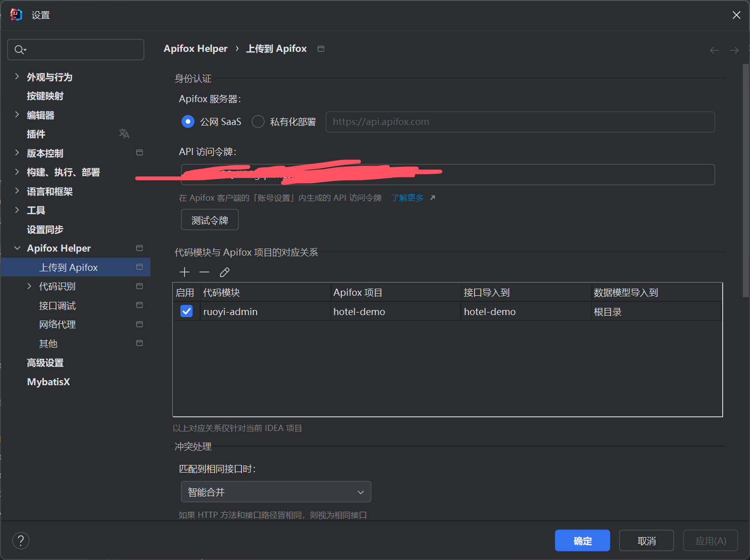Open the 了解更多 link

tap(408, 198)
